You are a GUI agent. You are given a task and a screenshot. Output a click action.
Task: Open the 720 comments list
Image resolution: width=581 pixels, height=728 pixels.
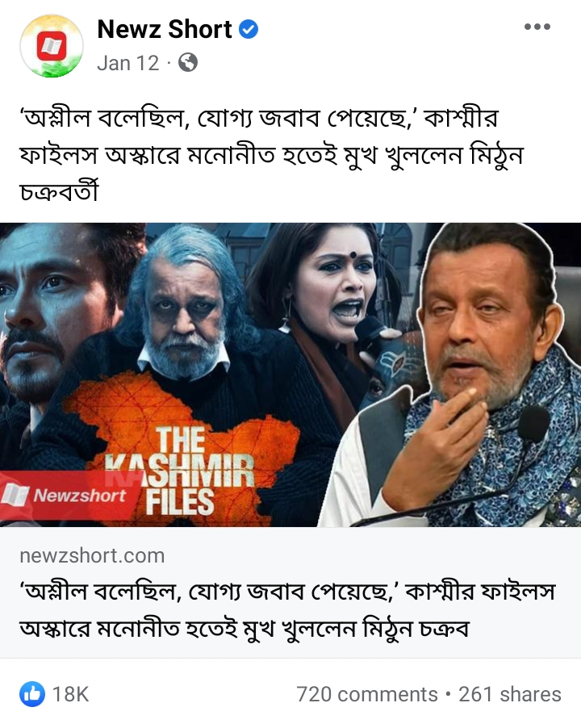point(367,694)
